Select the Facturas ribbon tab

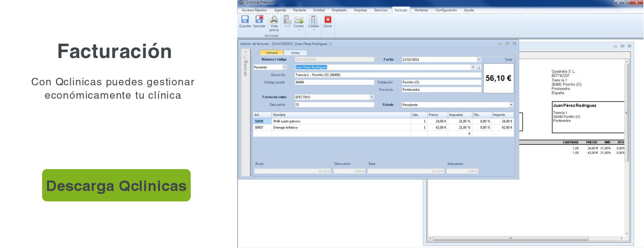pos(401,10)
